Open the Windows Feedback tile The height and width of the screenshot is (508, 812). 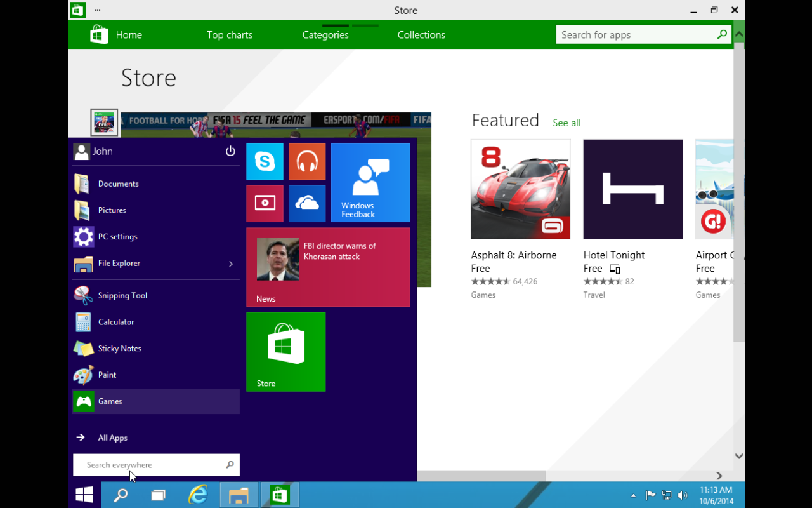pos(370,183)
